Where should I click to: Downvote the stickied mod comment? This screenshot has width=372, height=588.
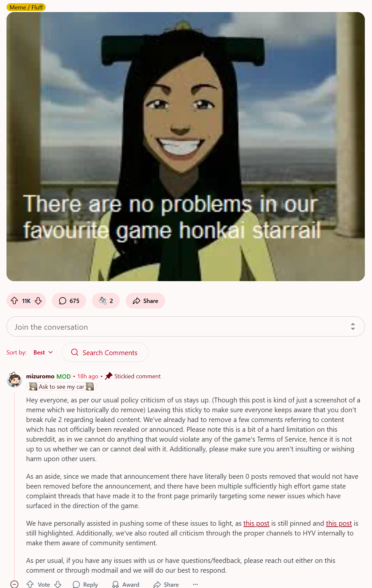(x=58, y=584)
